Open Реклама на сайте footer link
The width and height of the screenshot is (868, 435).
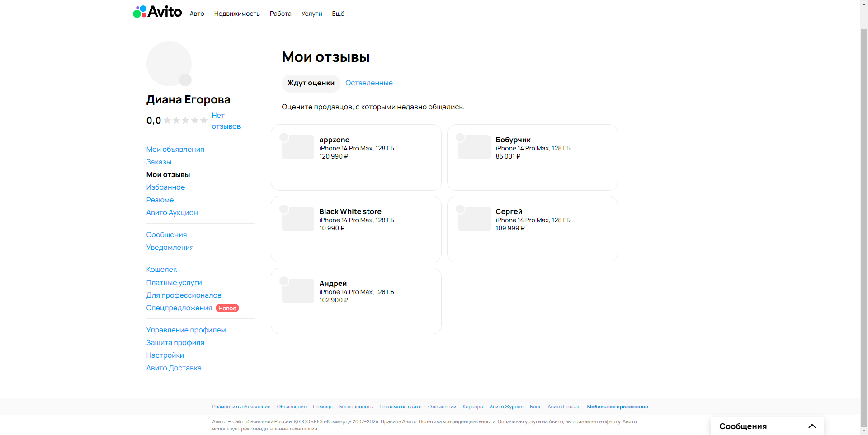coord(401,407)
